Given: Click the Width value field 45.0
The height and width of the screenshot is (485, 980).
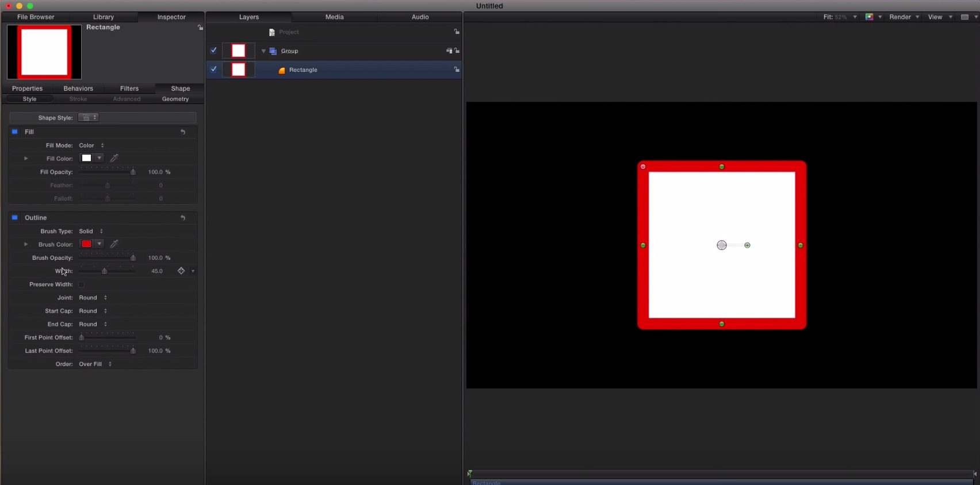Looking at the screenshot, I should [x=157, y=271].
